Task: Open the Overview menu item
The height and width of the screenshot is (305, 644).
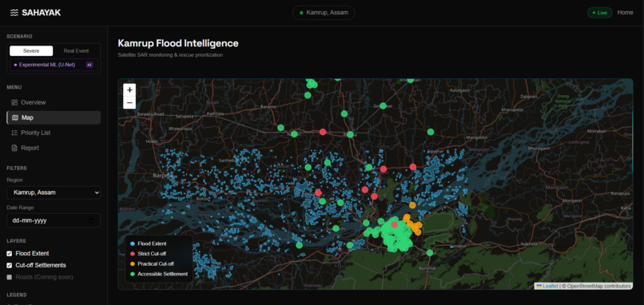Action: point(54,102)
